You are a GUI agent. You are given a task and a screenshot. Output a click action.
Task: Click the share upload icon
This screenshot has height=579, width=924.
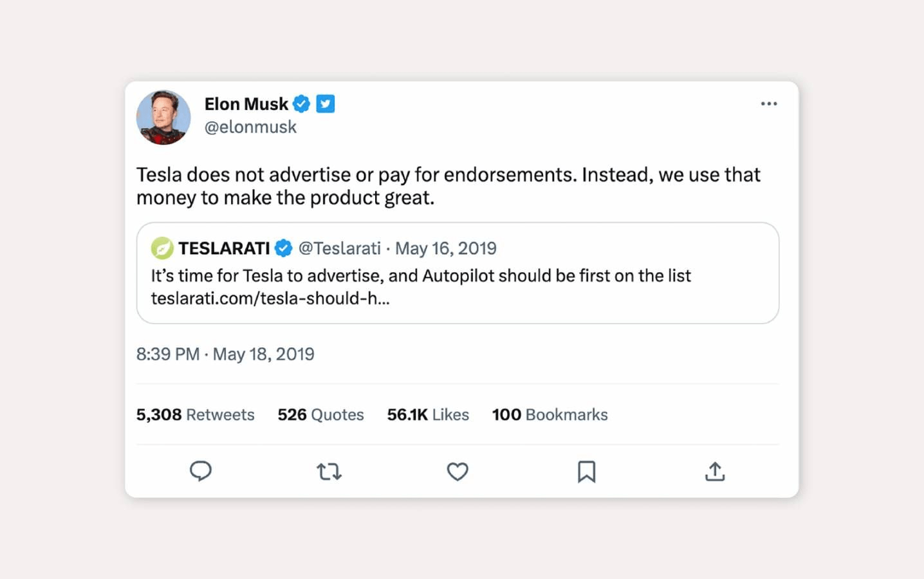coord(714,472)
